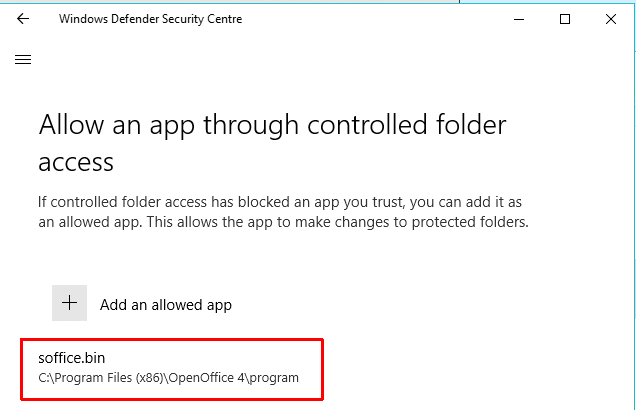The image size is (636, 410).
Task: Click the 'Allow an app through controlled folder' heading
Action: pyautogui.click(x=272, y=126)
